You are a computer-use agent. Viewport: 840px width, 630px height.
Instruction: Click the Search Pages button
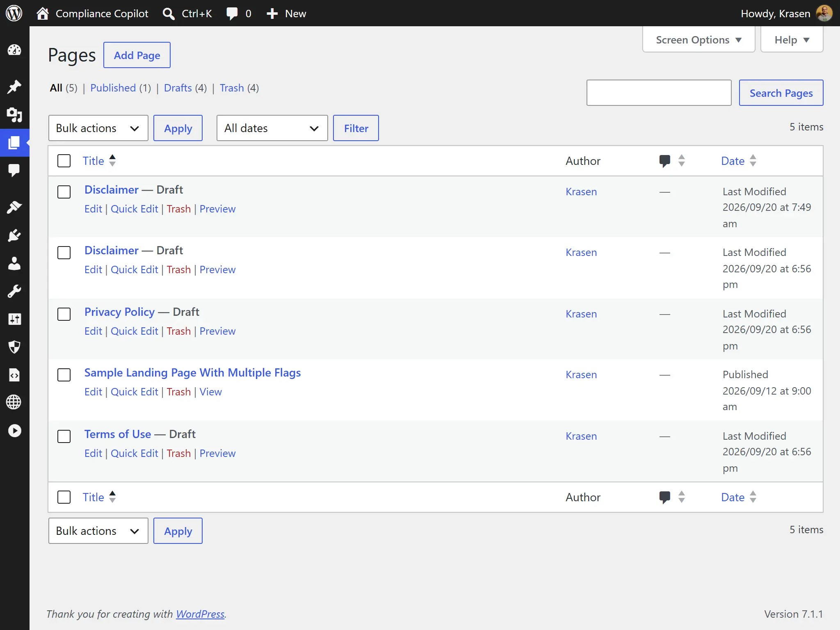[781, 93]
